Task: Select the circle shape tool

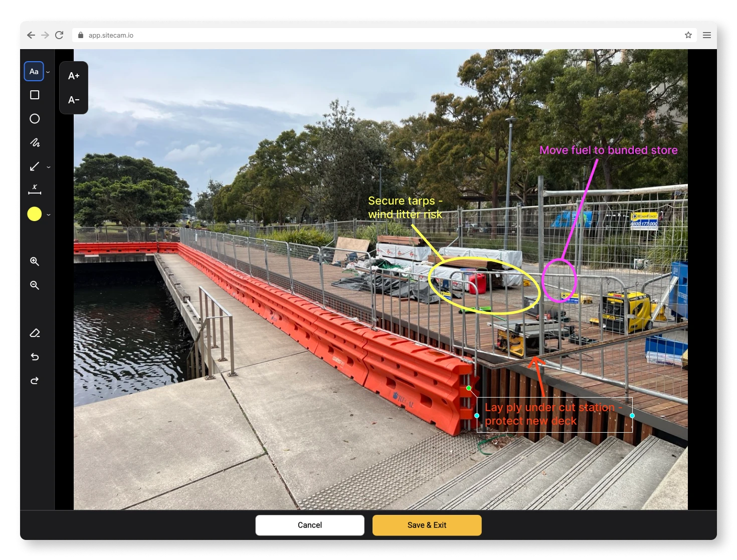Action: coord(35,119)
